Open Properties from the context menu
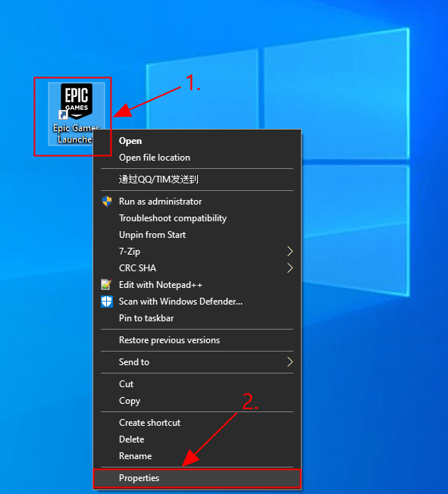Image resolution: width=448 pixels, height=494 pixels. pos(197,478)
